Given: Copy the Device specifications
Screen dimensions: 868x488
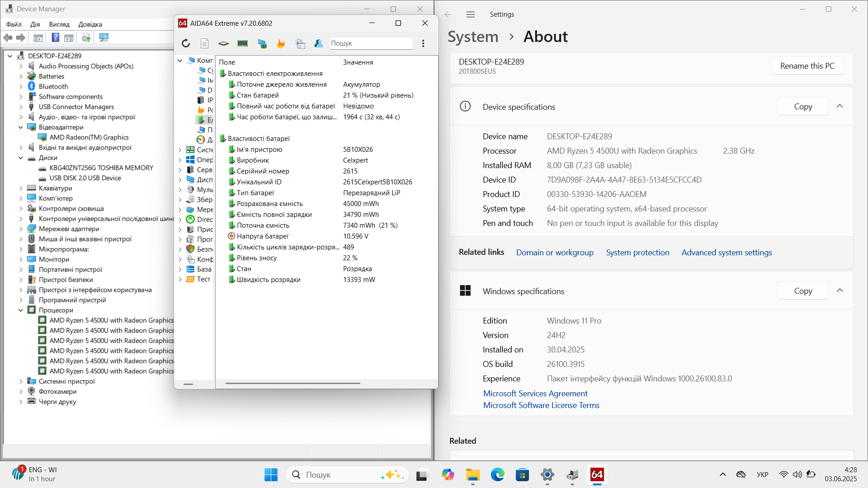Looking at the screenshot, I should point(803,107).
